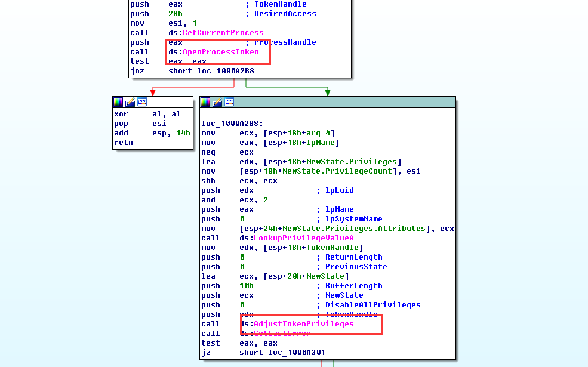
Task: Click NewState.Privileges.Attributes operand
Action: click(353, 229)
